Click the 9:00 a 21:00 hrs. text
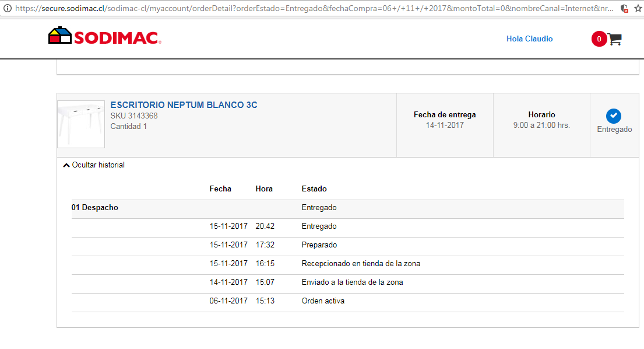The image size is (644, 349). click(x=542, y=125)
